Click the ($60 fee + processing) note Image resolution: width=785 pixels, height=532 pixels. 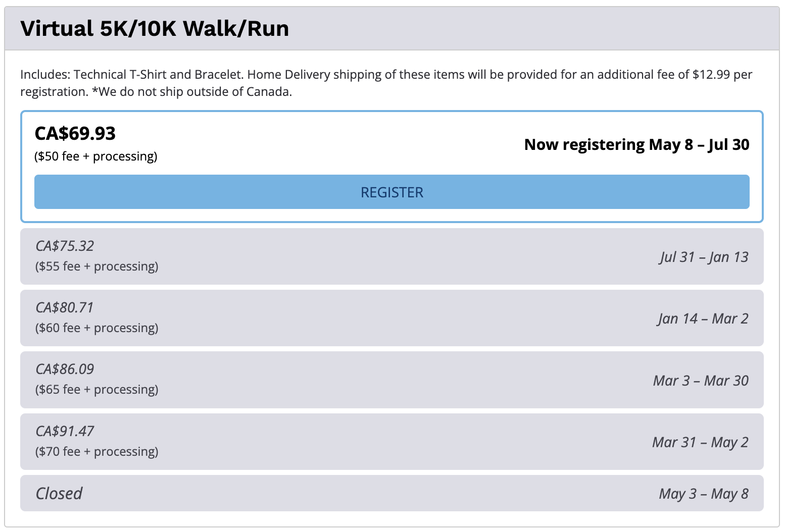point(97,328)
